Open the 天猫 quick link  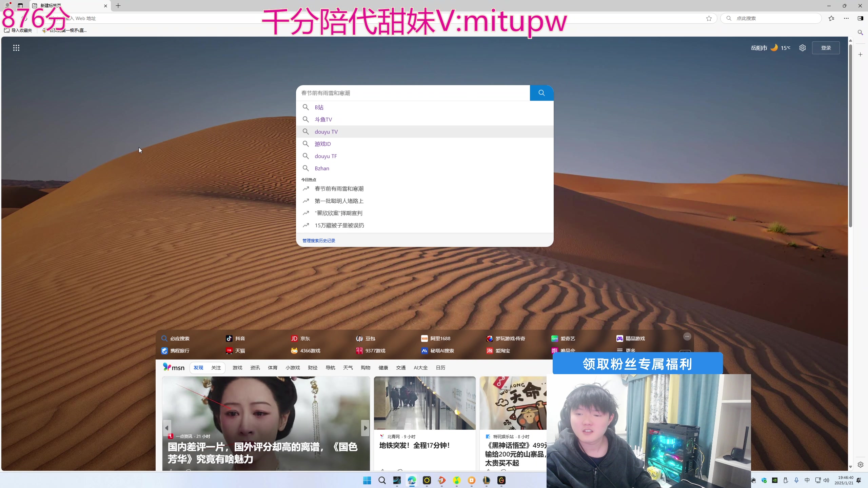click(235, 351)
